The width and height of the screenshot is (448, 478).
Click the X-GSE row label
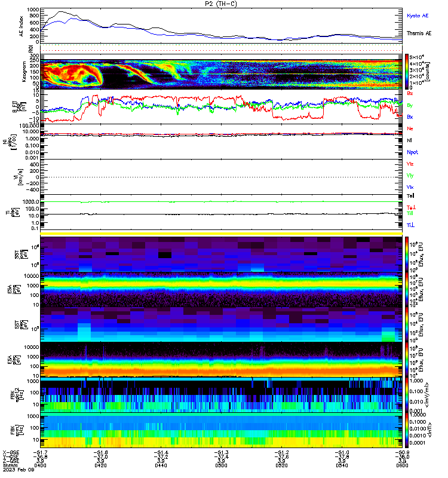coord(11,453)
